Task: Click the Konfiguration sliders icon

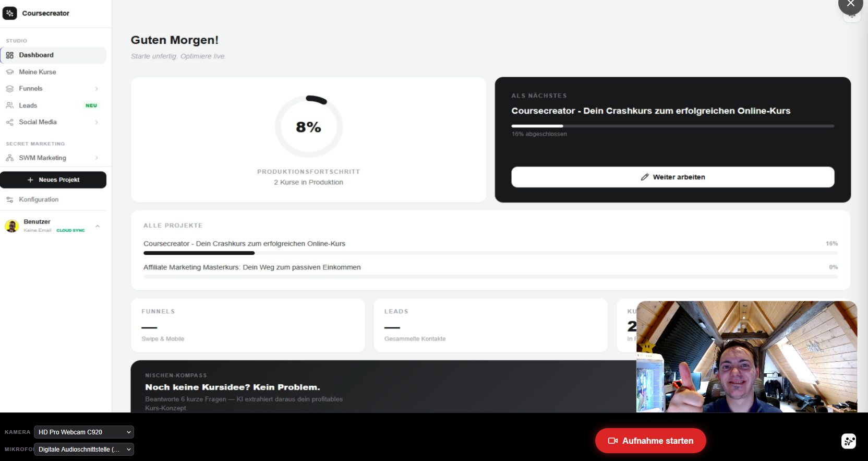Action: [x=9, y=199]
